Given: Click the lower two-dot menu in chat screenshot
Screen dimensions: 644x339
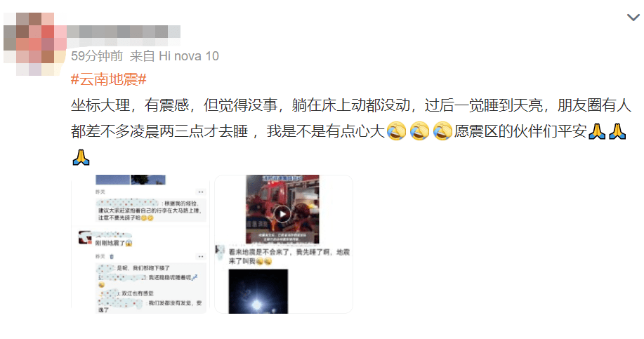Looking at the screenshot, I should click(200, 256).
